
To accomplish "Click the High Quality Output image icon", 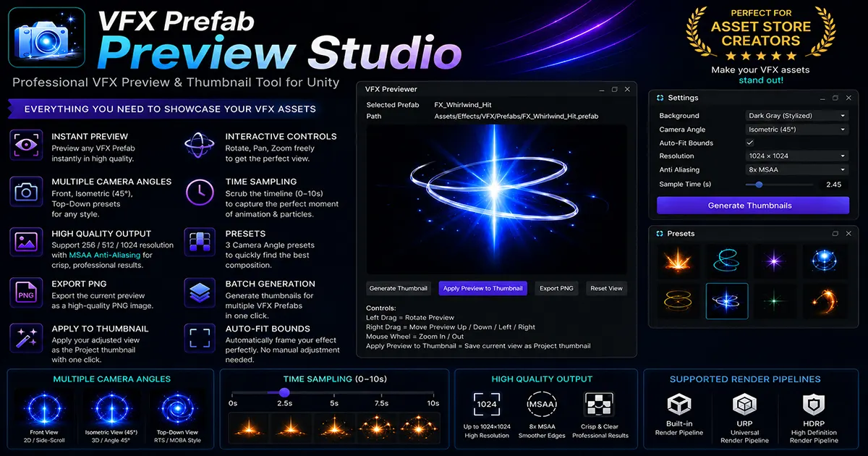I will point(27,243).
